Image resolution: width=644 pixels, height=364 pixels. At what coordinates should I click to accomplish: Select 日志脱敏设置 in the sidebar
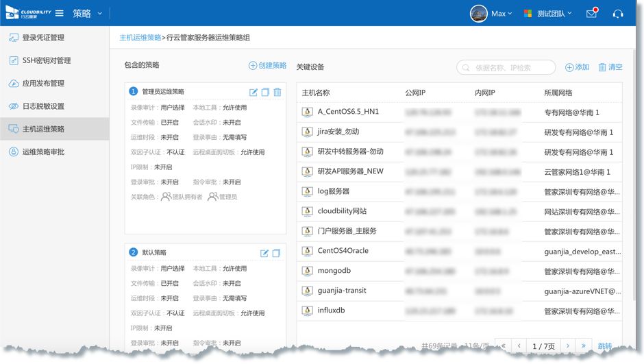[43, 106]
